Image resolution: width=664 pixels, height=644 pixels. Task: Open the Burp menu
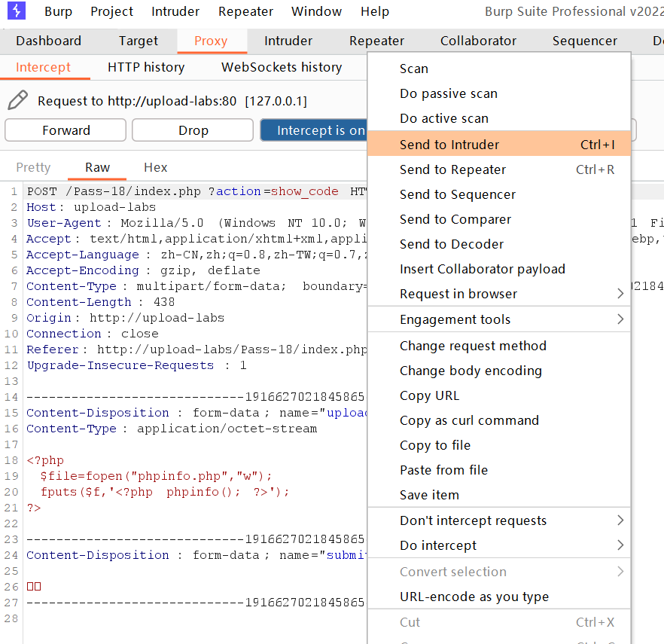tap(59, 11)
